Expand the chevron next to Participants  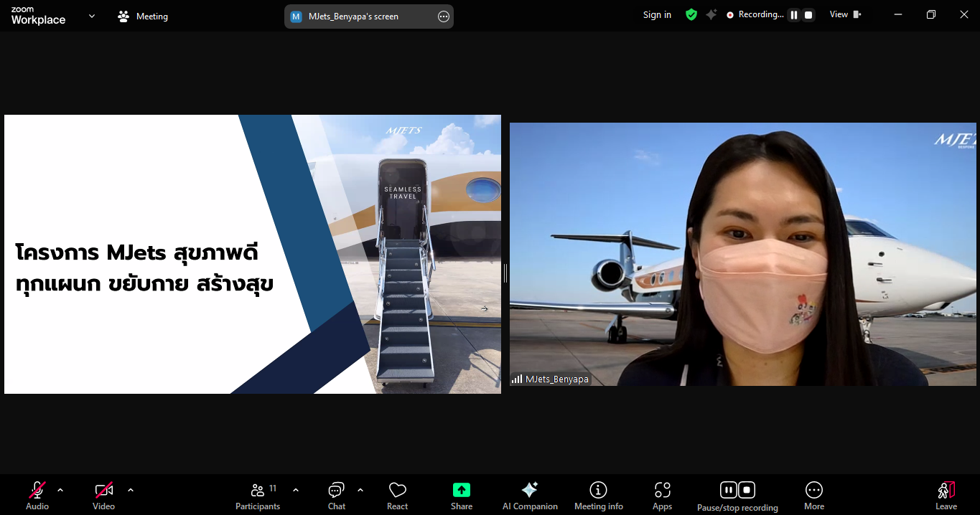tap(296, 491)
